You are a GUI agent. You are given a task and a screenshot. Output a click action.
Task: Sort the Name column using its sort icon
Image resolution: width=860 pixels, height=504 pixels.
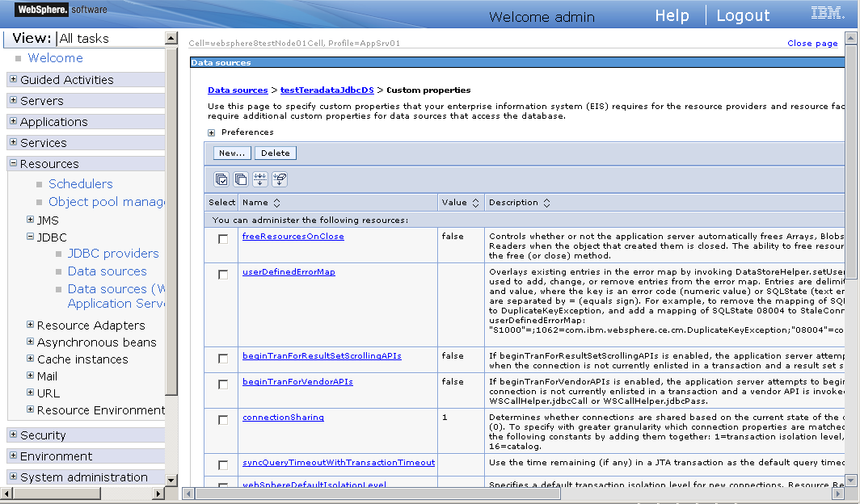(276, 202)
